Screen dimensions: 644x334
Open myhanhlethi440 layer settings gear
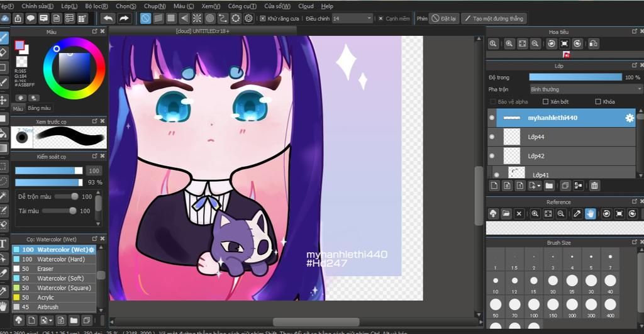coord(629,118)
